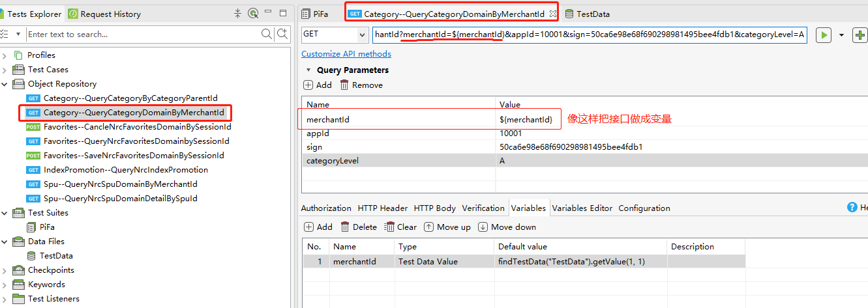
Task: Click the request URL field
Action: (x=590, y=35)
